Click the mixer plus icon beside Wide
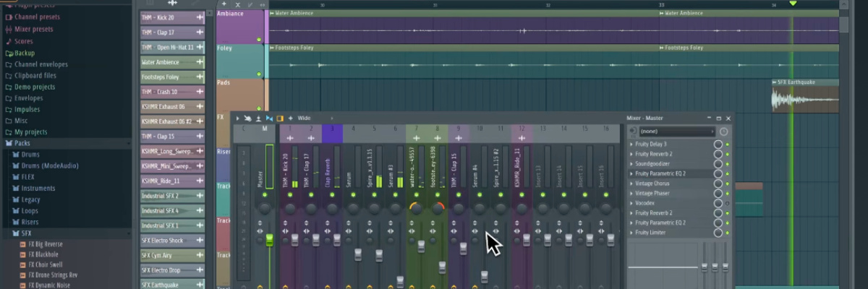 point(291,118)
